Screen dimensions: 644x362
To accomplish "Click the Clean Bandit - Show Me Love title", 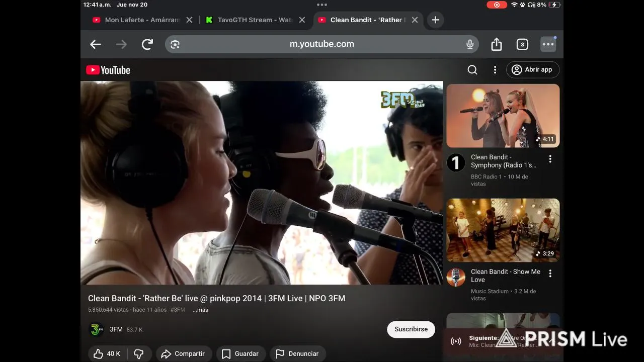I will 506,276.
